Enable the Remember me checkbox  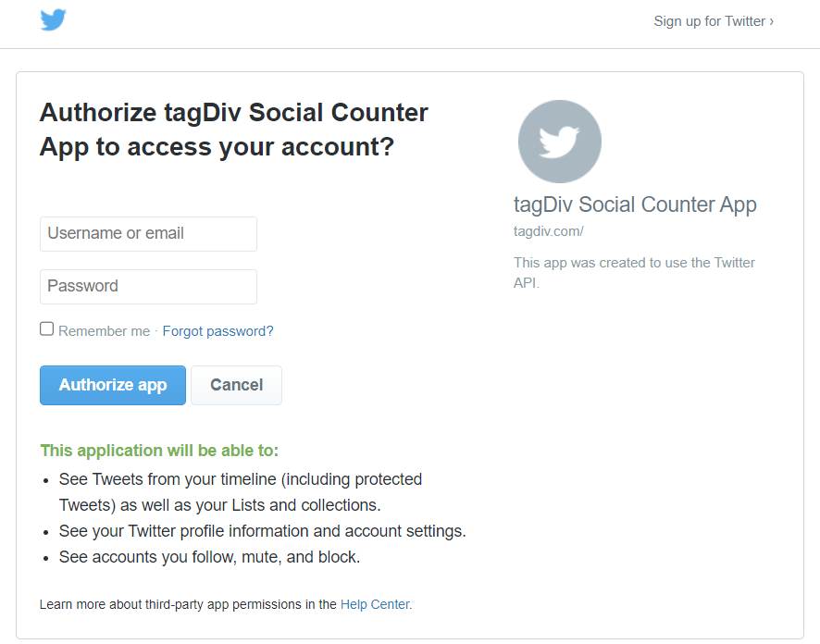click(46, 328)
